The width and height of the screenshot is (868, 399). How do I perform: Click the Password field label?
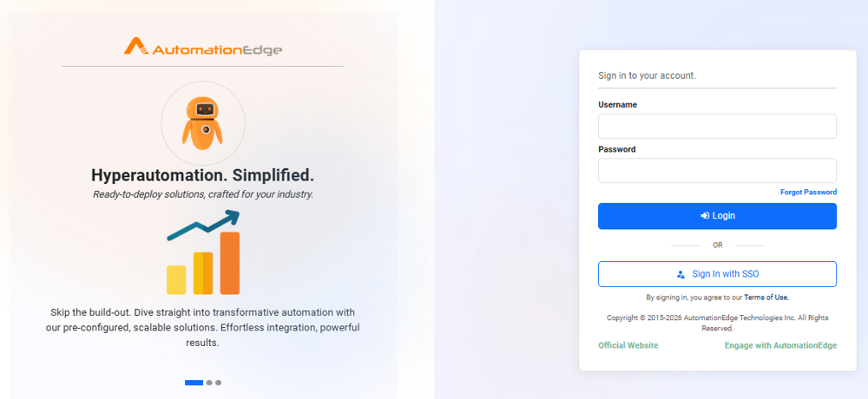(x=616, y=149)
